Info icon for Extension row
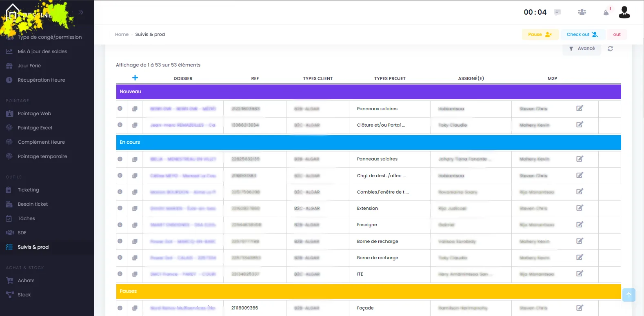This screenshot has height=316, width=644. pos(120,208)
